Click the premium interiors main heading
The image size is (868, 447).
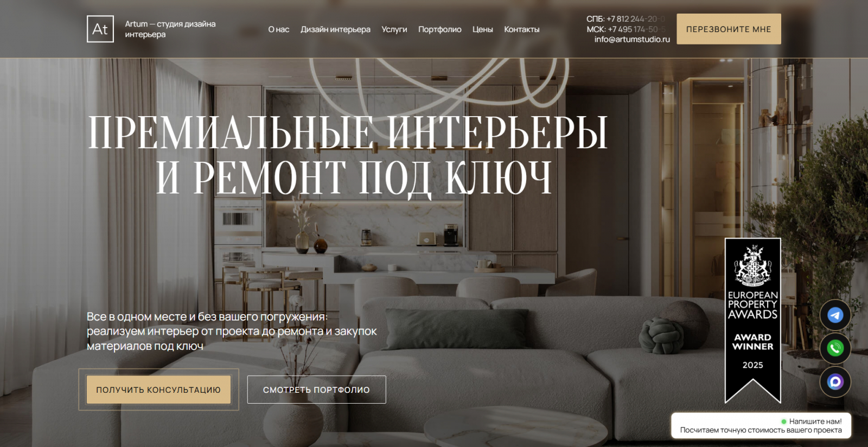click(x=347, y=154)
